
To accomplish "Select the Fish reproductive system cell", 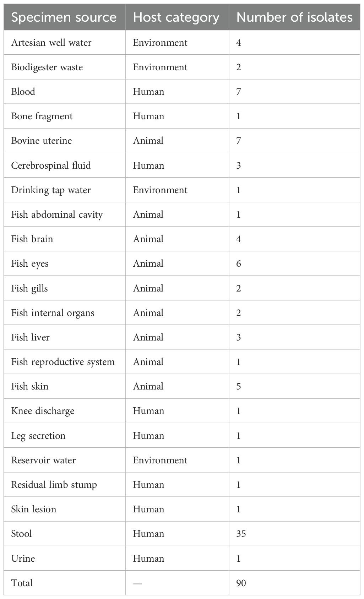I will click(63, 362).
